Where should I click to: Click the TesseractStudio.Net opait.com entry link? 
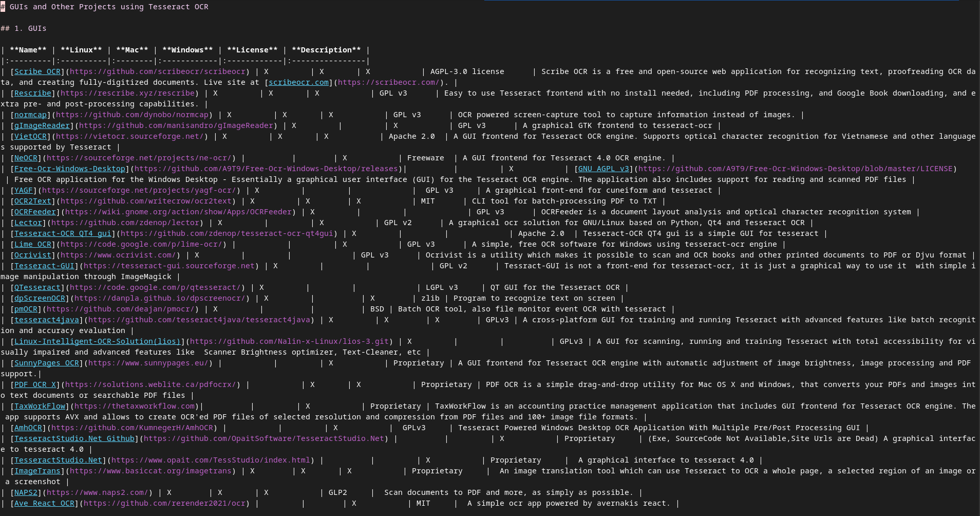[59, 460]
